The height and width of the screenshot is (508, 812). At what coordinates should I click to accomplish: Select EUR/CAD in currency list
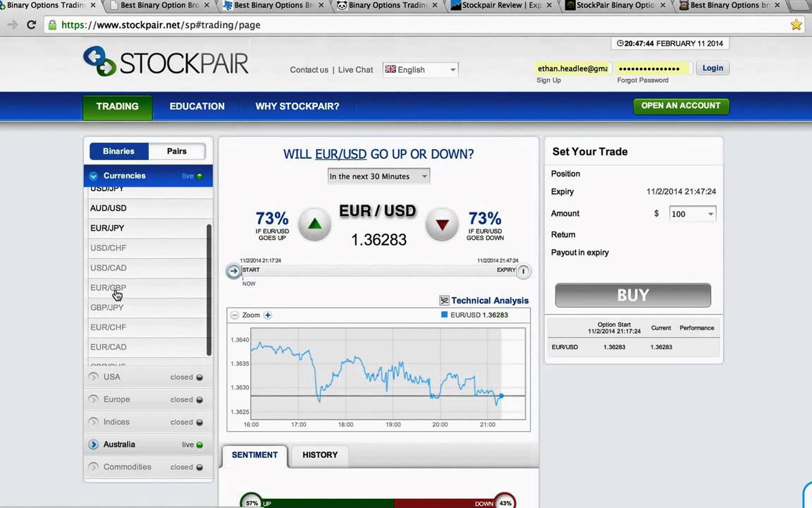(x=148, y=347)
